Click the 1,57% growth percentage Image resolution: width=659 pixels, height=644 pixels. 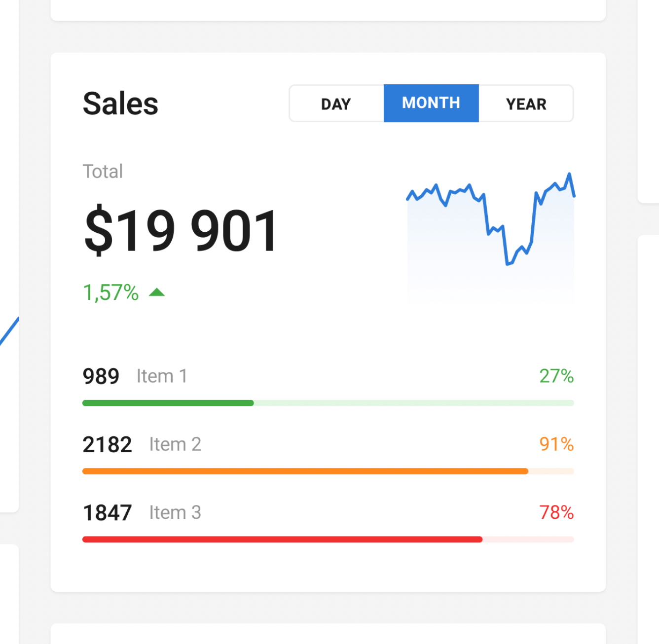tap(111, 292)
